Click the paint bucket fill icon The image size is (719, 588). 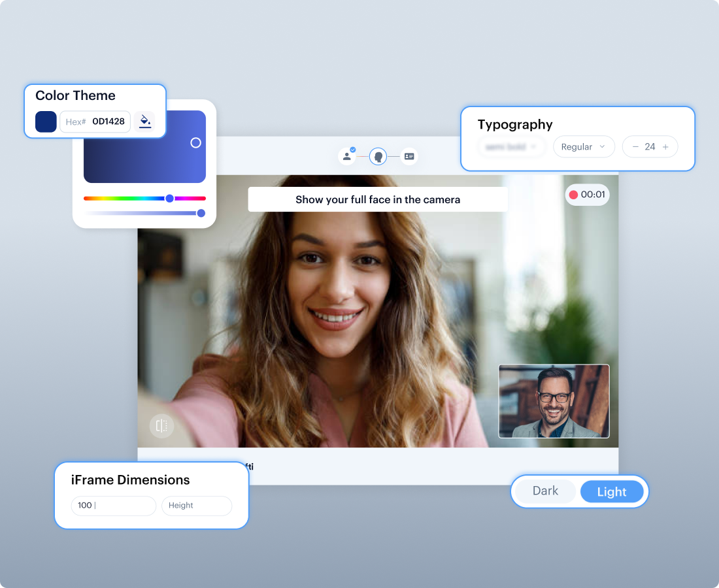pyautogui.click(x=145, y=122)
